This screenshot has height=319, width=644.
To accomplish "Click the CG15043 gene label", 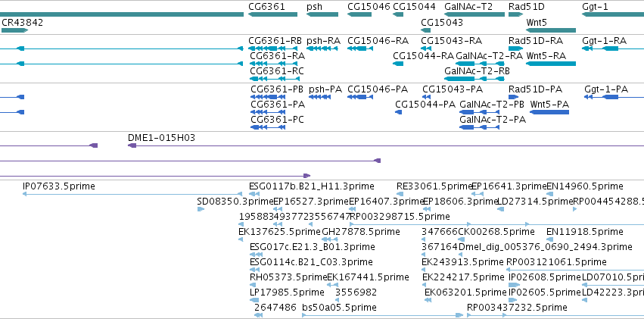I will [442, 23].
